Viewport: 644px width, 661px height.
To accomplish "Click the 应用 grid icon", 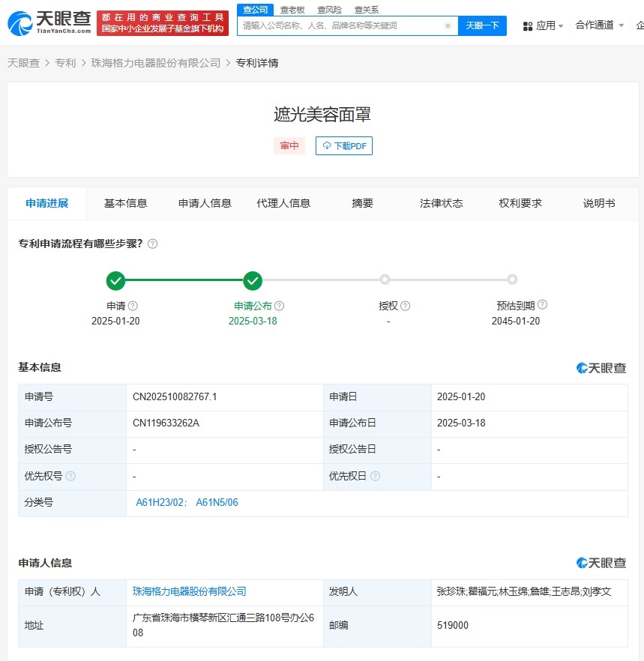I will [x=527, y=26].
